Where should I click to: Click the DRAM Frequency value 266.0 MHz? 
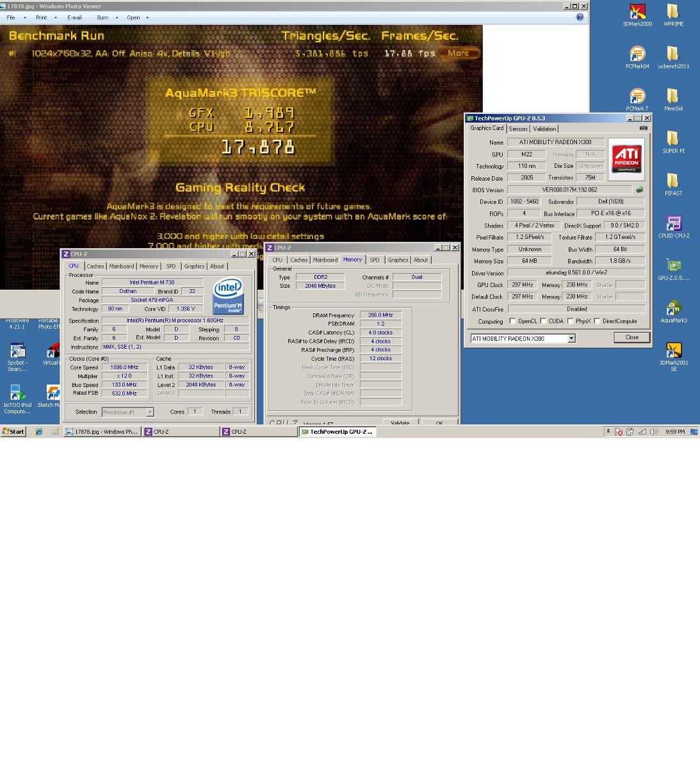(x=380, y=315)
